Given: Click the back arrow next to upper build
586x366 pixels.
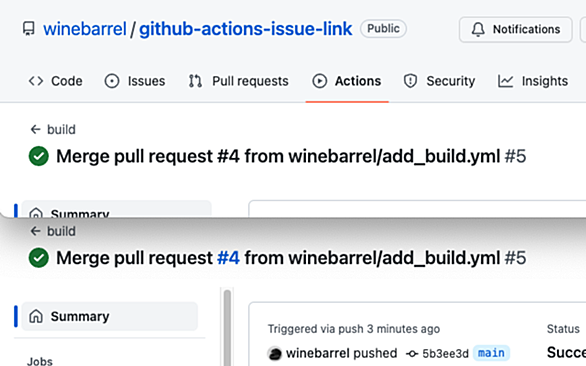Looking at the screenshot, I should [x=35, y=129].
